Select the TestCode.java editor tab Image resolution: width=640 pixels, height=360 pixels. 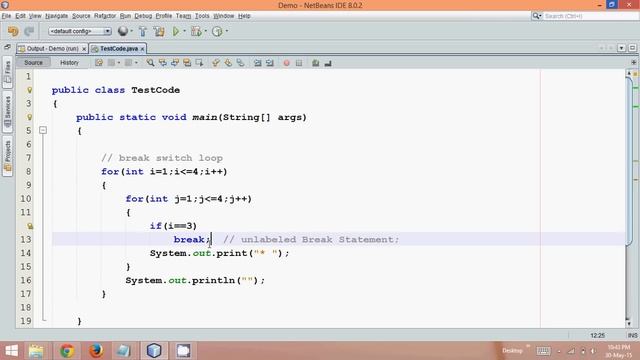click(118, 49)
